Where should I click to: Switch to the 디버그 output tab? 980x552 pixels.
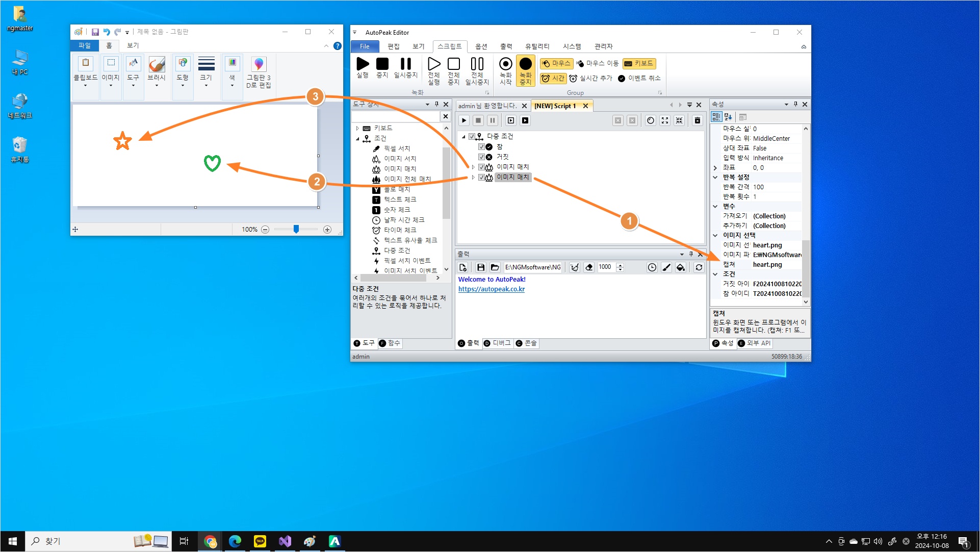497,343
